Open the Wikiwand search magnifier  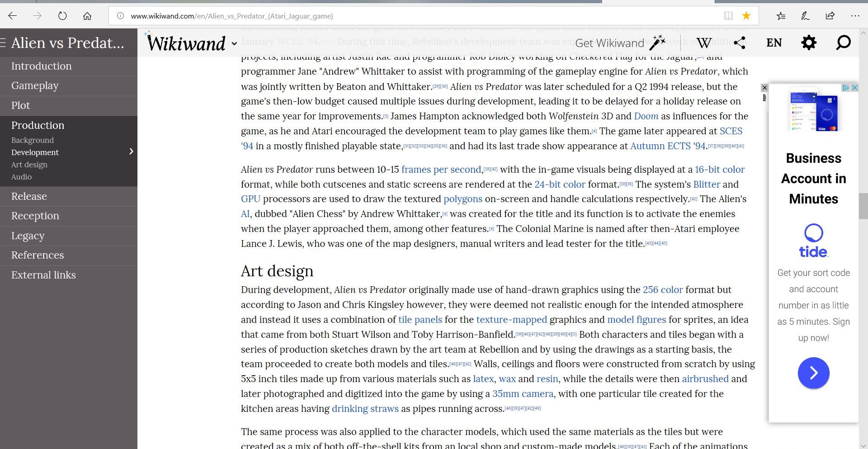(843, 43)
